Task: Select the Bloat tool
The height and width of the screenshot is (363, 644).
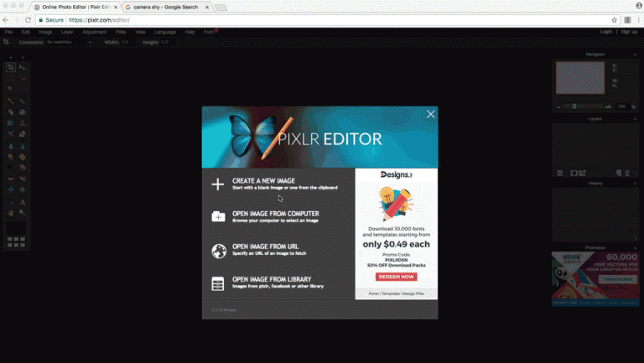Action: (x=11, y=189)
